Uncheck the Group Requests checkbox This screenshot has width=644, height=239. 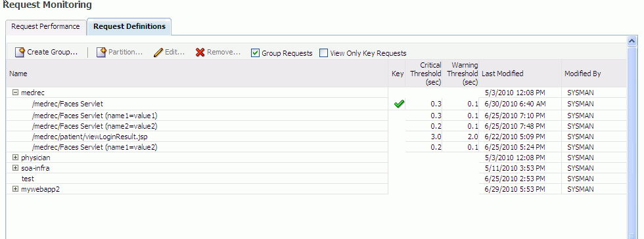(x=255, y=53)
